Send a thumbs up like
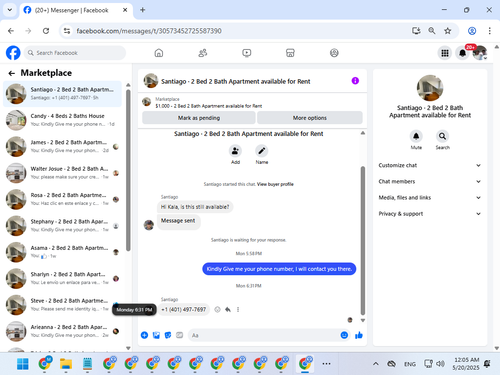The width and height of the screenshot is (500, 375). 359,335
